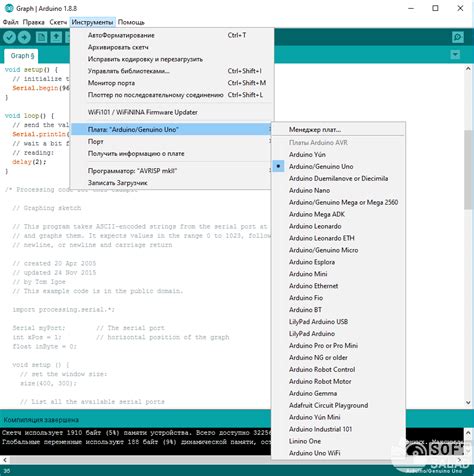The image size is (474, 476).
Task: Select Arduino NG or older
Action: 339,358
